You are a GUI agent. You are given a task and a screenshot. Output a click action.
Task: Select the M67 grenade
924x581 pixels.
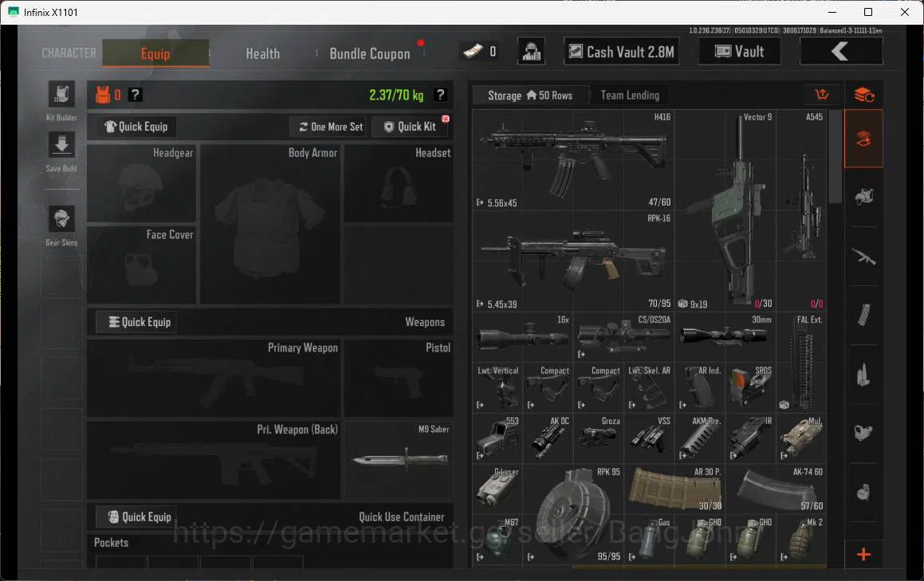(x=498, y=540)
